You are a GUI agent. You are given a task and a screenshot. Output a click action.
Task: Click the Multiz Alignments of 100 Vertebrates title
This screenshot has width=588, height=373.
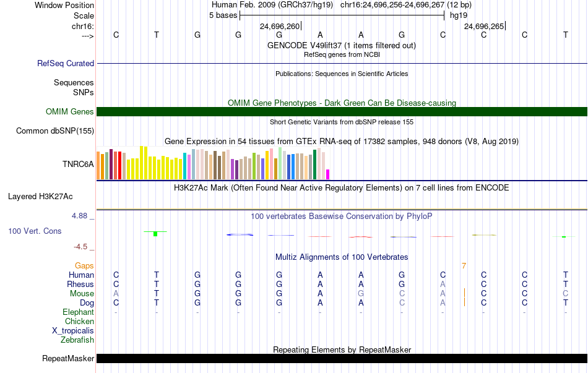tap(342, 257)
